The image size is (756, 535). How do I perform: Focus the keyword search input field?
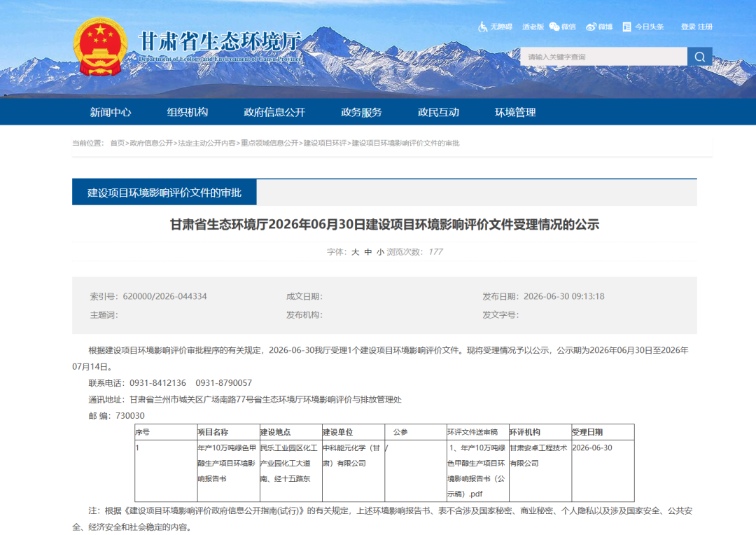(603, 57)
